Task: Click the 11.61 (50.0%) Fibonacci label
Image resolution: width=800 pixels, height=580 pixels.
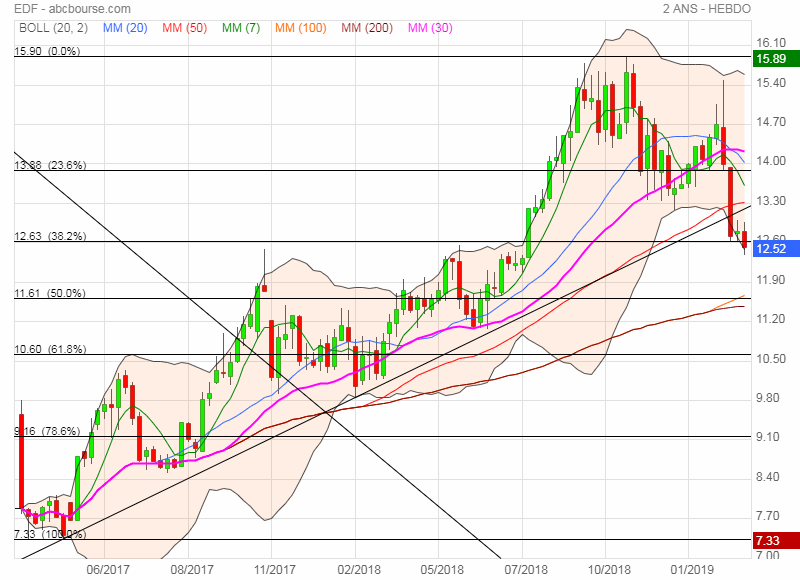Action: pyautogui.click(x=49, y=293)
